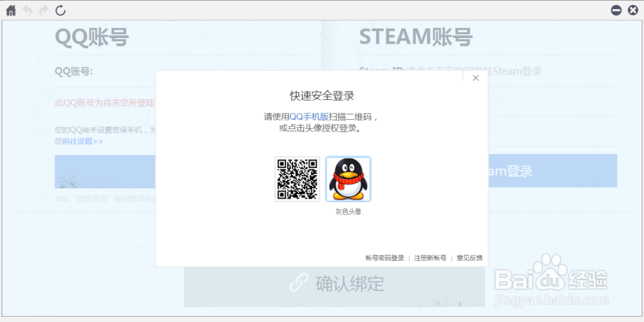Reload page with refresh icon
This screenshot has height=322, width=644.
coord(61,10)
